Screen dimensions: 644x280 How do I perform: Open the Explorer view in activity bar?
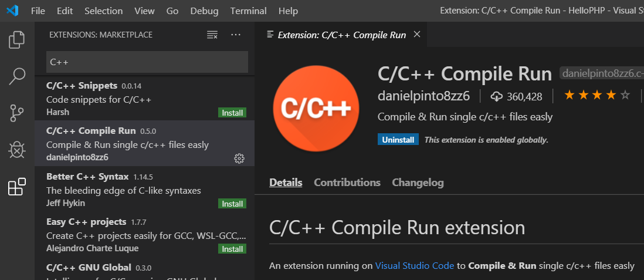pyautogui.click(x=17, y=40)
